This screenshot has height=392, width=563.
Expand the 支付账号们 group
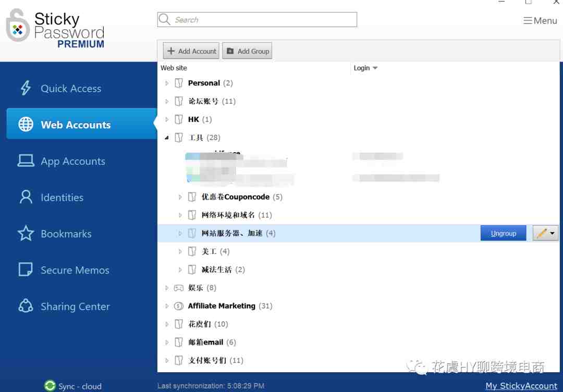(x=167, y=360)
